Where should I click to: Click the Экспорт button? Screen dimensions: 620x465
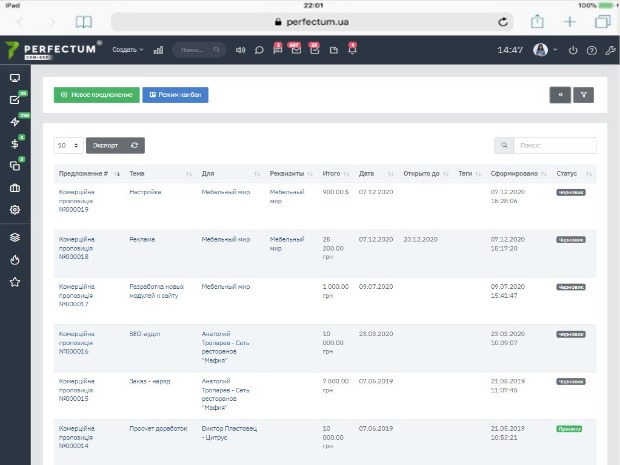(105, 146)
